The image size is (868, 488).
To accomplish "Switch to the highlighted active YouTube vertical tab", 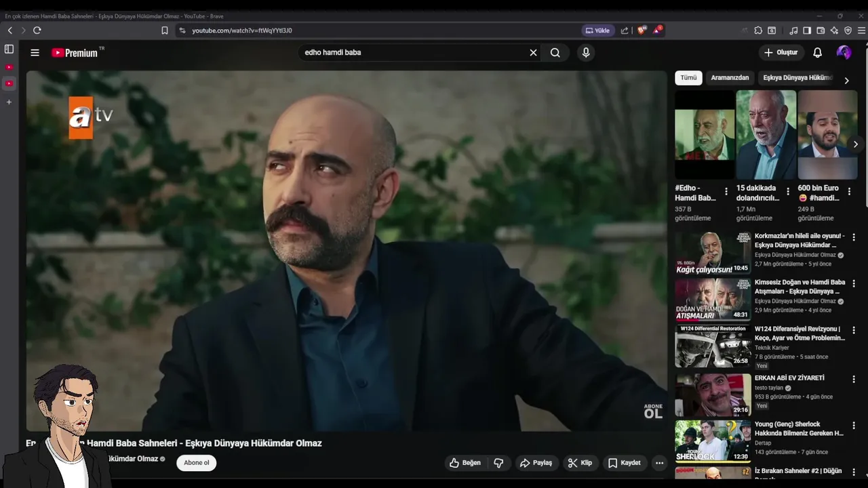I will click(9, 83).
